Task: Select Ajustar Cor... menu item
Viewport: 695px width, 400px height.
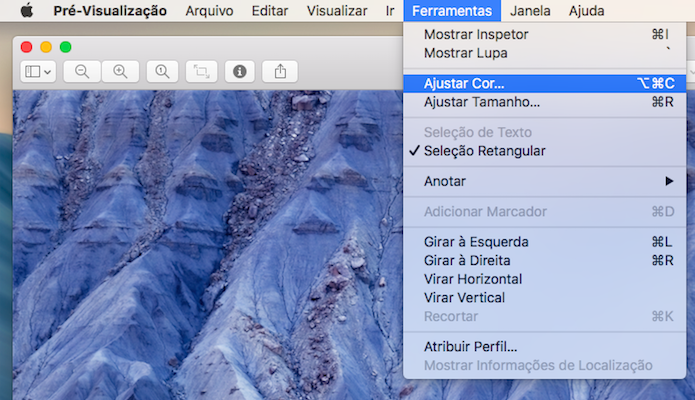Action: pos(545,83)
